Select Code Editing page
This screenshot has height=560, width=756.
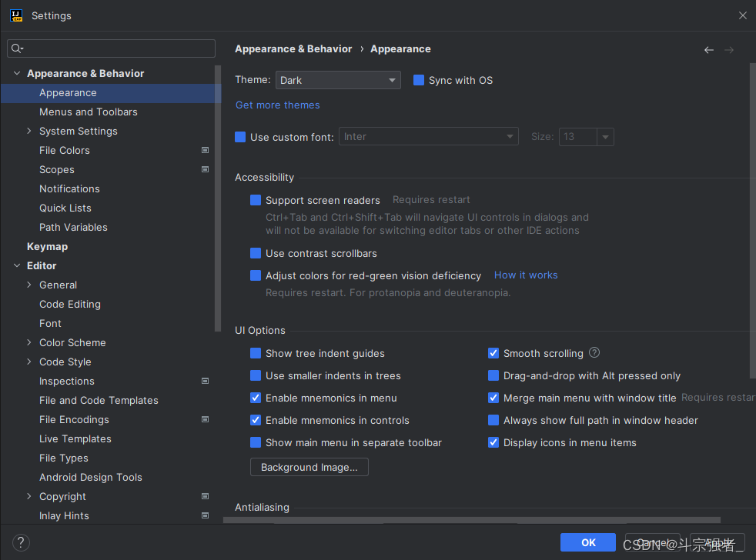pyautogui.click(x=70, y=304)
